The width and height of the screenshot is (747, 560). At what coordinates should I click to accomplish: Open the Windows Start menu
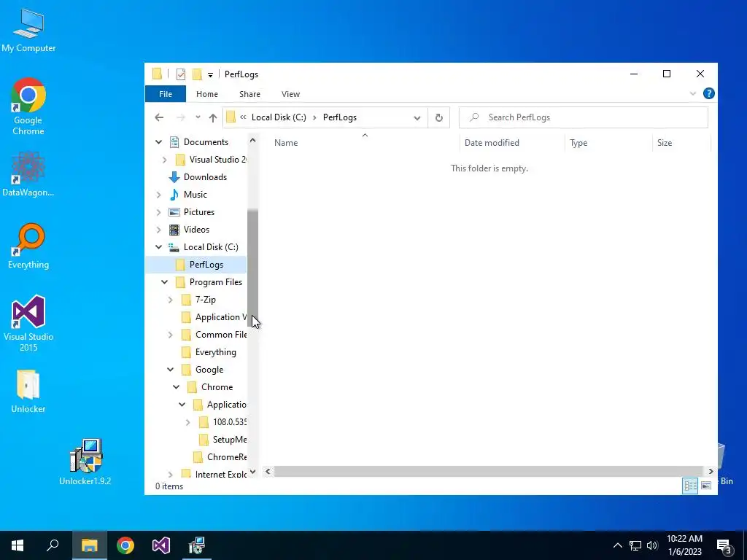pyautogui.click(x=18, y=545)
